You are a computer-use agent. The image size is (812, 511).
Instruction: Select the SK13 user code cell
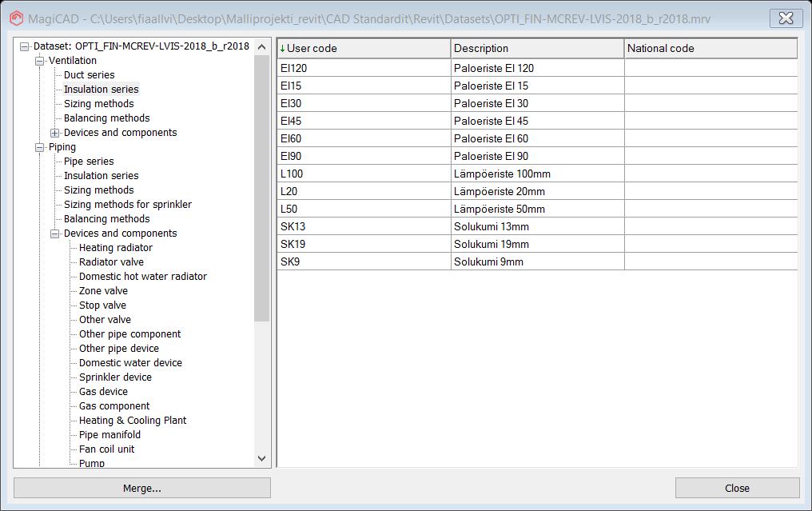click(364, 227)
